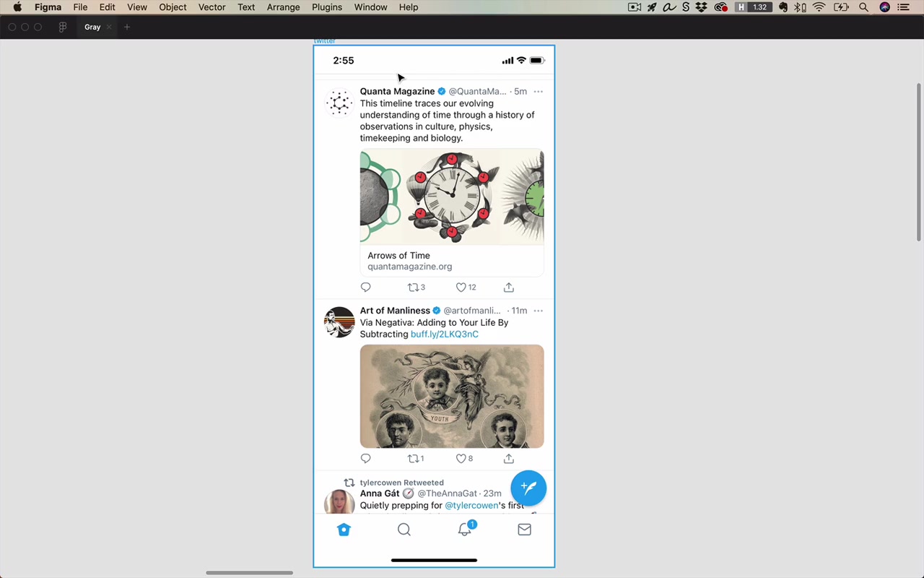Go to the Home tab icon
This screenshot has height=578, width=924.
[344, 530]
